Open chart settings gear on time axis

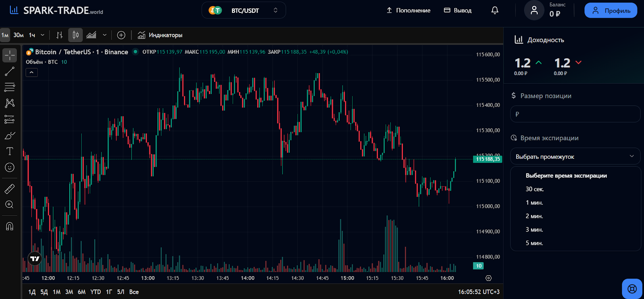coord(489,278)
